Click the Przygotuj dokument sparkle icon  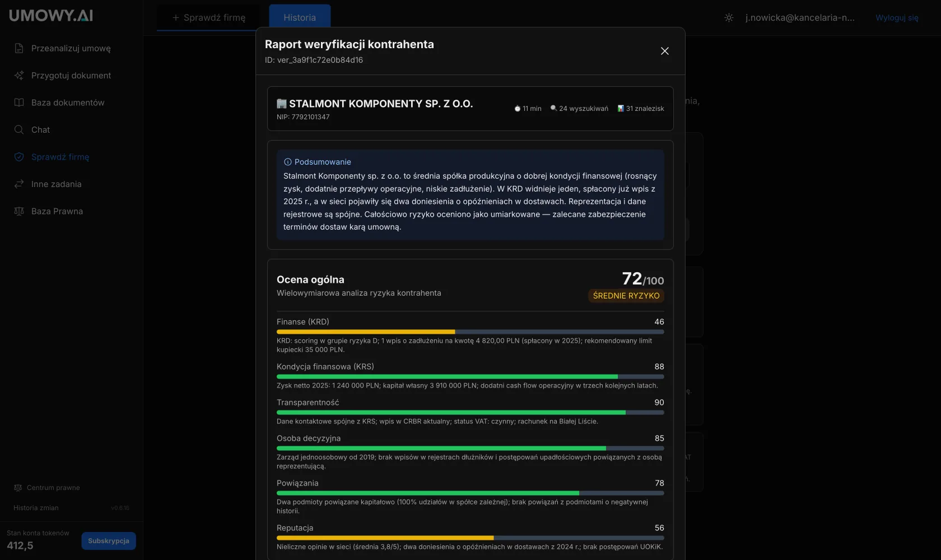(19, 76)
